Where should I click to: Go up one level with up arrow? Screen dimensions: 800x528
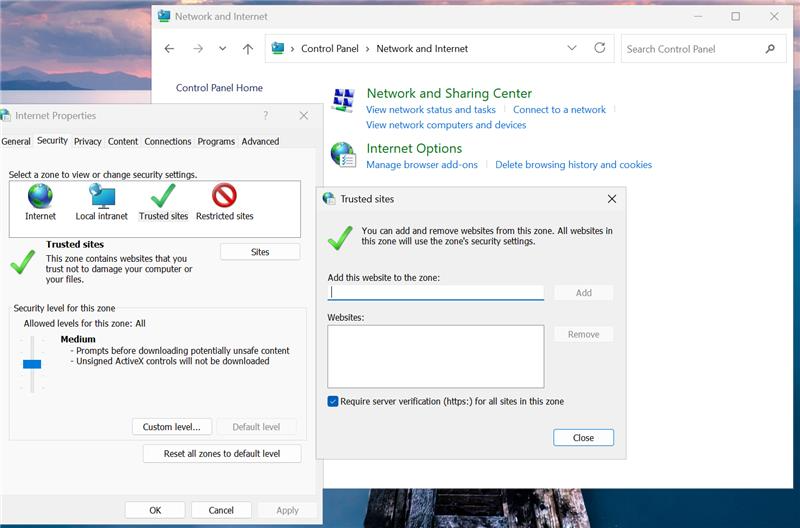point(248,49)
